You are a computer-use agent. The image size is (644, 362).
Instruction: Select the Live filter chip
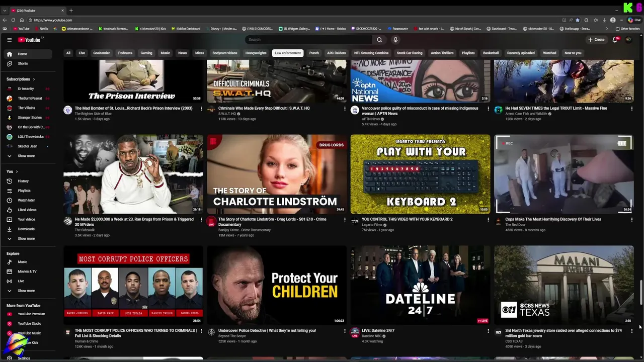(x=82, y=53)
